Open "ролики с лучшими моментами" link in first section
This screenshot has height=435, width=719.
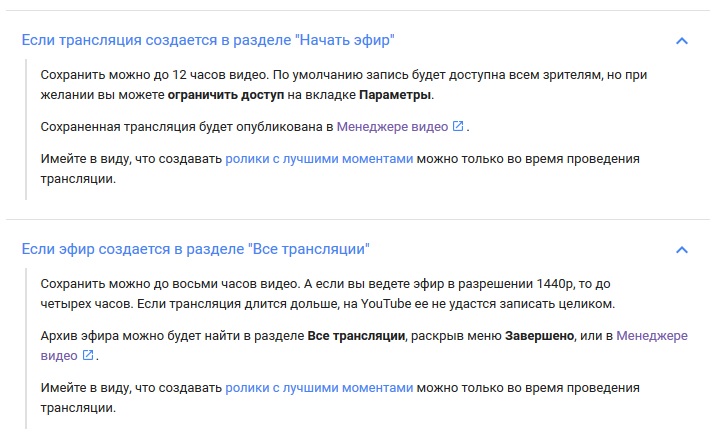pyautogui.click(x=318, y=159)
